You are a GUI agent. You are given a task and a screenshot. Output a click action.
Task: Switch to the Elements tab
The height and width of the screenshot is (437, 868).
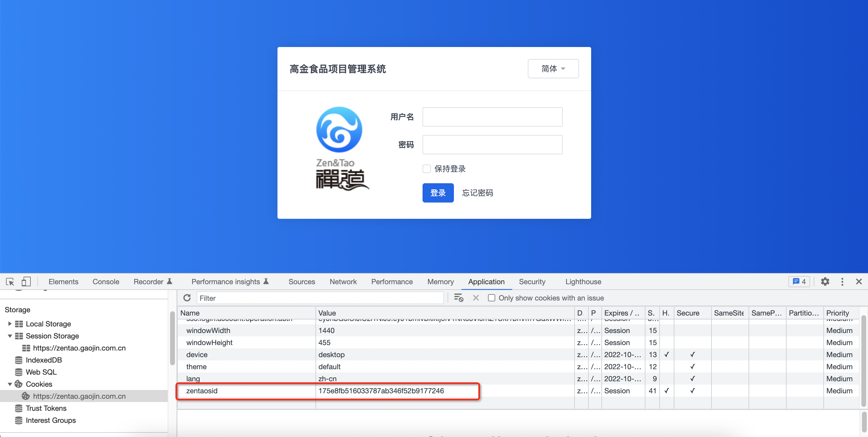pos(63,281)
